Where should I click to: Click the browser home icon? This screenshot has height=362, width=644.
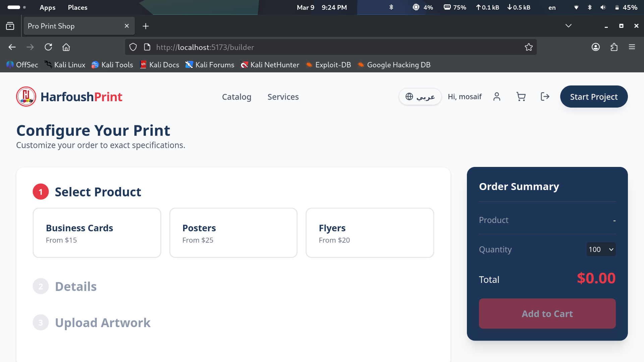point(66,47)
